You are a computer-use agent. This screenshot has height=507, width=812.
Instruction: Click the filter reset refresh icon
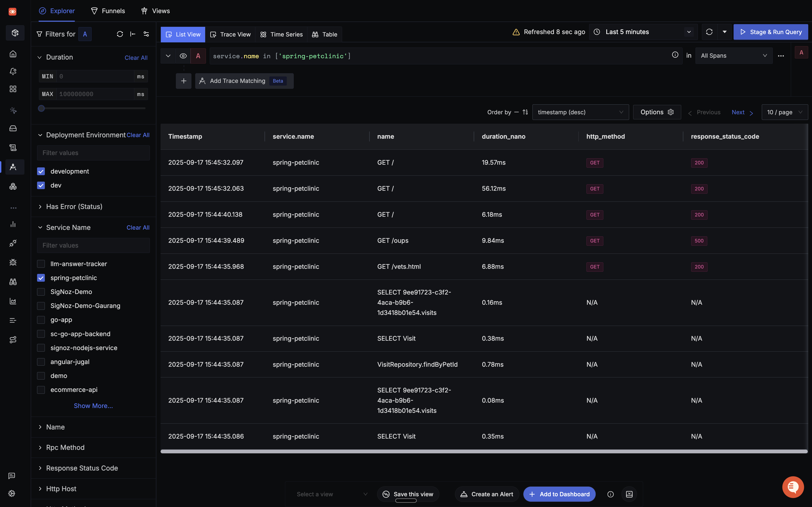[x=120, y=34]
